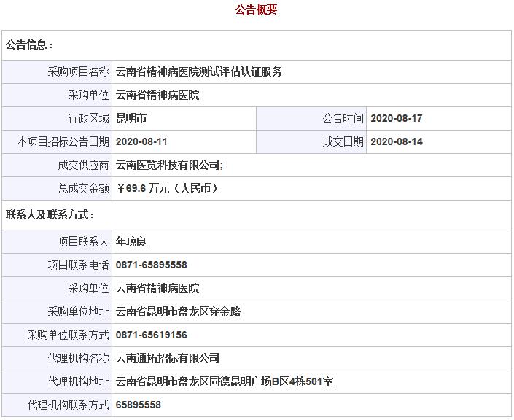514x420 pixels.
Task: Click the 项目联系电话 label
Action: click(78, 265)
